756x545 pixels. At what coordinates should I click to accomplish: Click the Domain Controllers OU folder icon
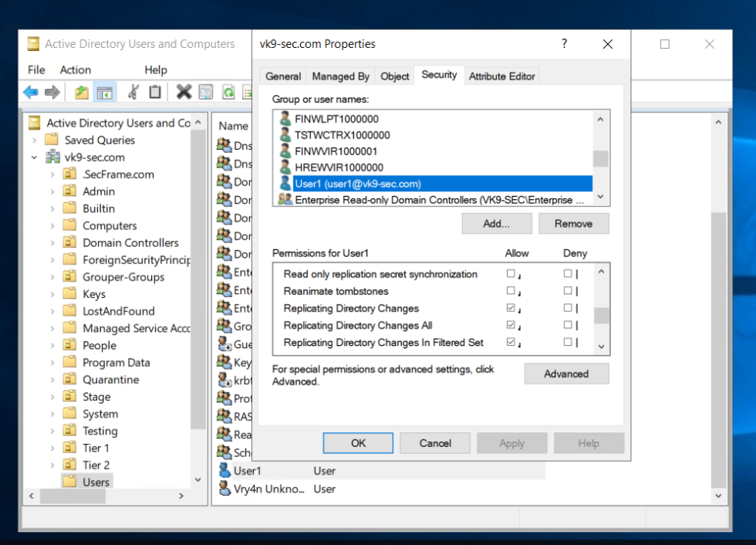coord(70,242)
